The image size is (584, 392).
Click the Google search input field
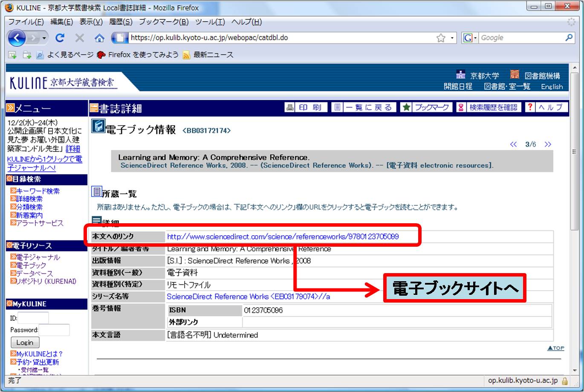tap(521, 38)
